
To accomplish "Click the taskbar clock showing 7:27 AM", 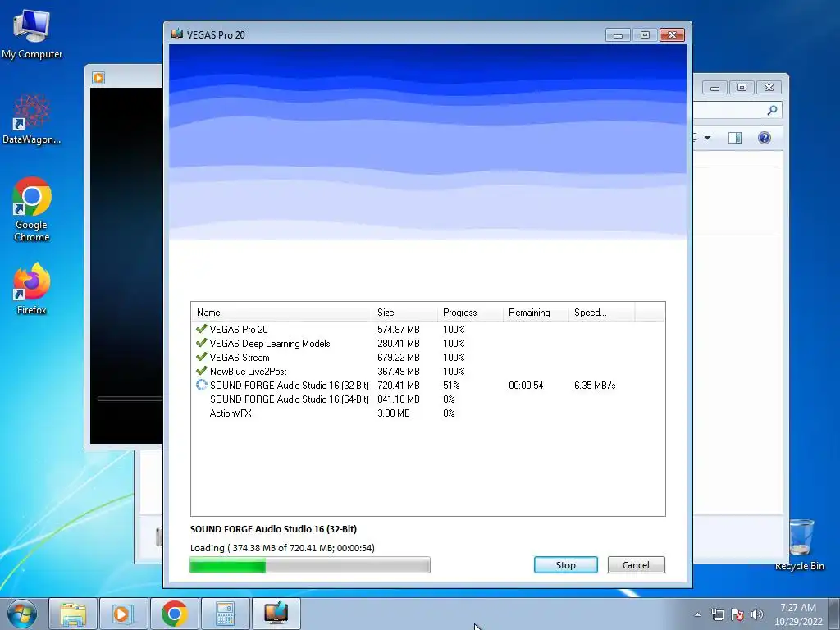I will tap(798, 614).
